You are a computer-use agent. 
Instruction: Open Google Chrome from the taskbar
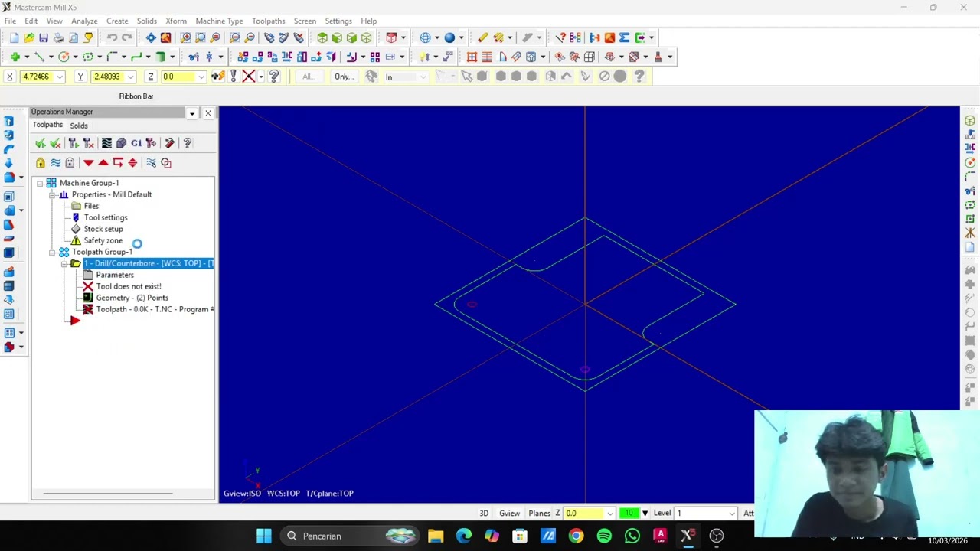(576, 536)
